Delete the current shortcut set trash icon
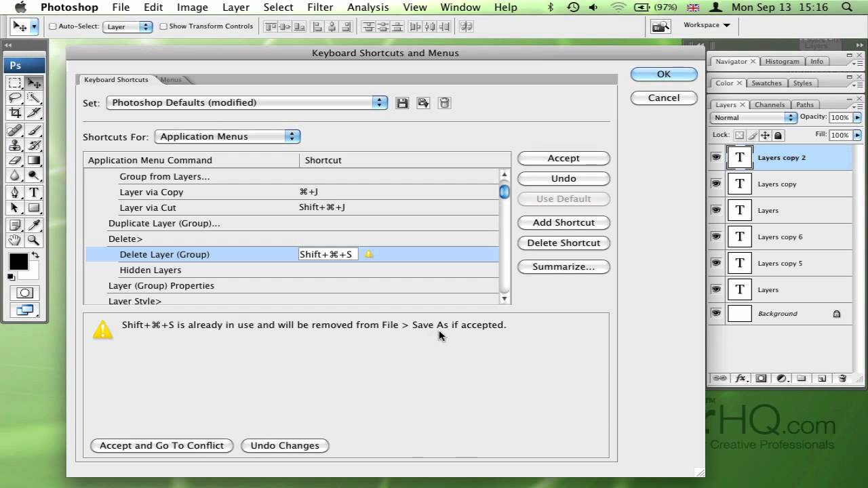Screen dimensions: 868x488 coord(444,103)
